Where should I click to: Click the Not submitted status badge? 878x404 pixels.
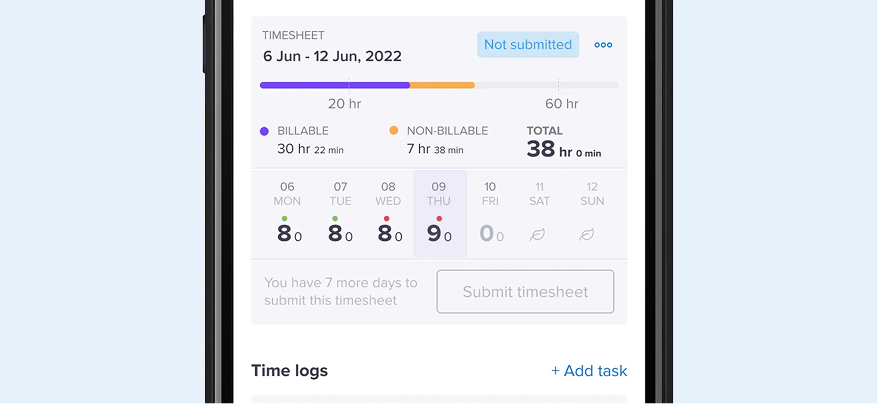tap(528, 44)
